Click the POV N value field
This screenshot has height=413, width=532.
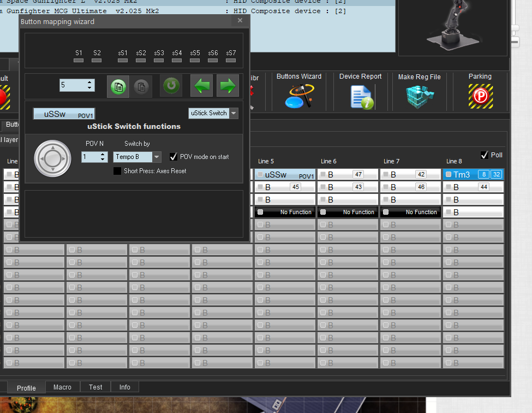[x=90, y=157]
